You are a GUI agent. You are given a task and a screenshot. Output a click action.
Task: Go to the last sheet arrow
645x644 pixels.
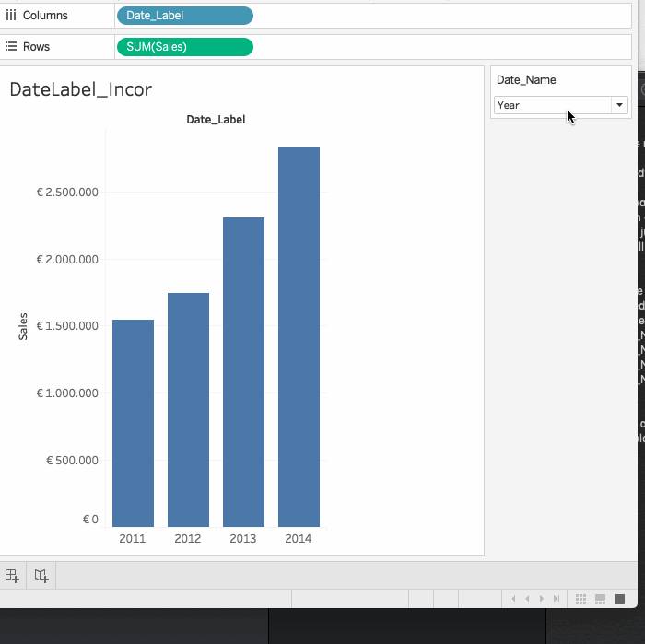[555, 599]
